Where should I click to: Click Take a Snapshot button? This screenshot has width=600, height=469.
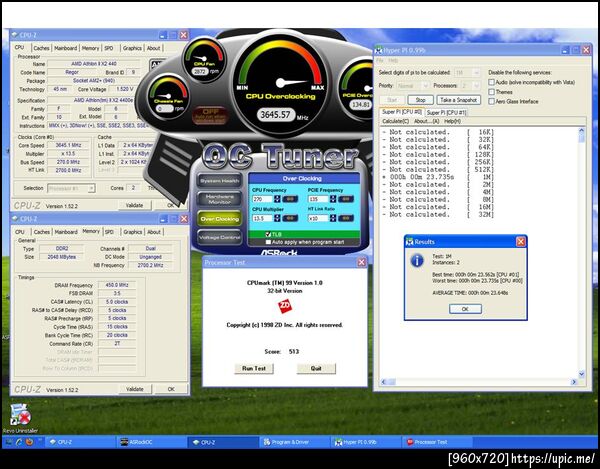458,100
